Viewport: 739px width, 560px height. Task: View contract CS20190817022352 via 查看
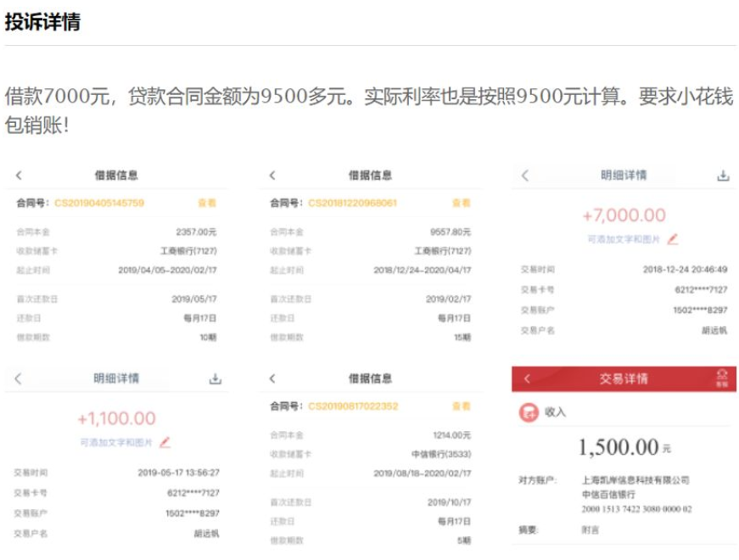point(461,406)
